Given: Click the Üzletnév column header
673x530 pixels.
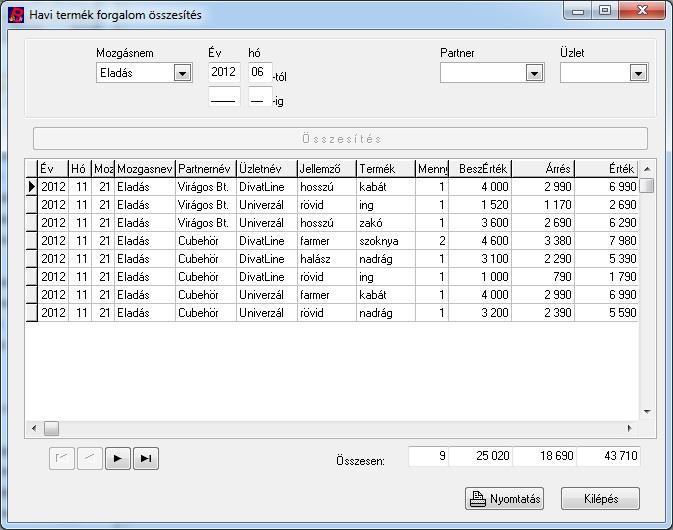Looking at the screenshot, I should click(x=267, y=169).
